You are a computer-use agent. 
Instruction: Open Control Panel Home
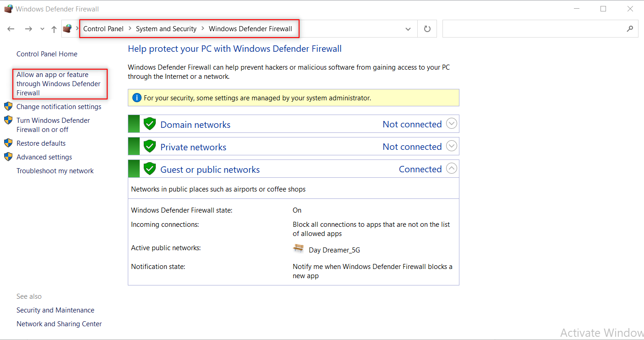[47, 54]
